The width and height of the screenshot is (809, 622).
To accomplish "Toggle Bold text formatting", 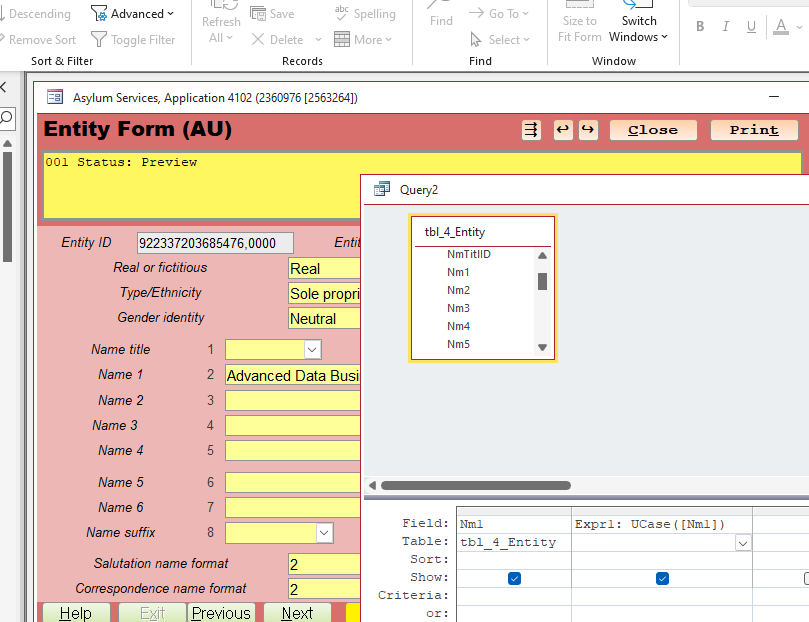I will 700,26.
